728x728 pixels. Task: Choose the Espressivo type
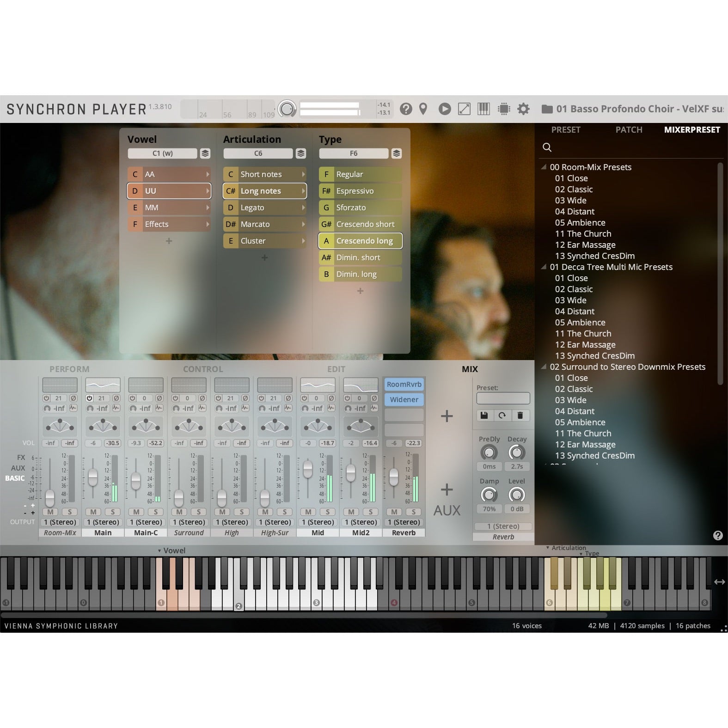tap(360, 191)
